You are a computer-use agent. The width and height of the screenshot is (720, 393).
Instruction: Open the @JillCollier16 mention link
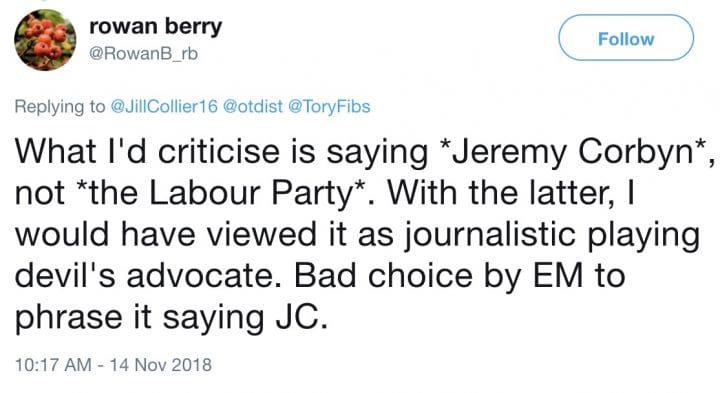coord(164,107)
